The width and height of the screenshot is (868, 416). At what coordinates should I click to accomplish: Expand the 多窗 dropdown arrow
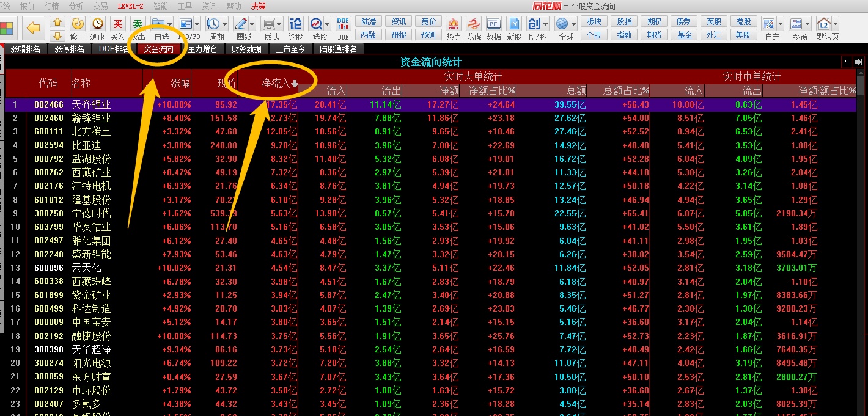click(x=807, y=24)
